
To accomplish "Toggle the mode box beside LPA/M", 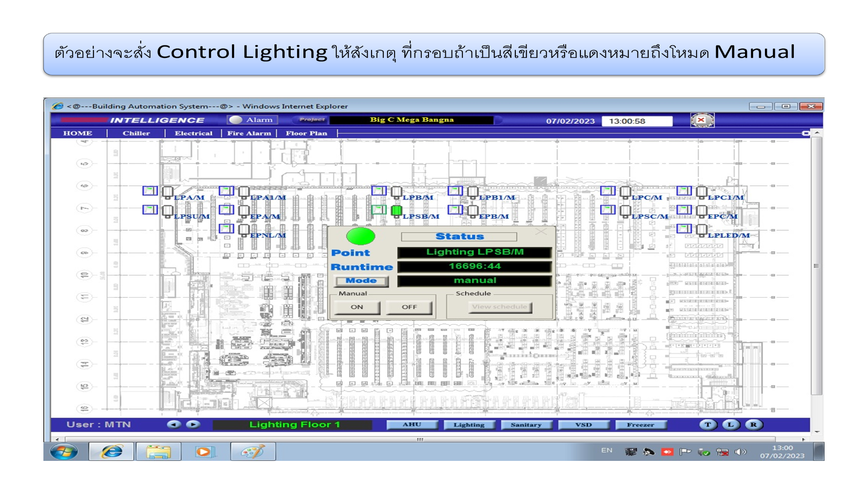I will [150, 191].
